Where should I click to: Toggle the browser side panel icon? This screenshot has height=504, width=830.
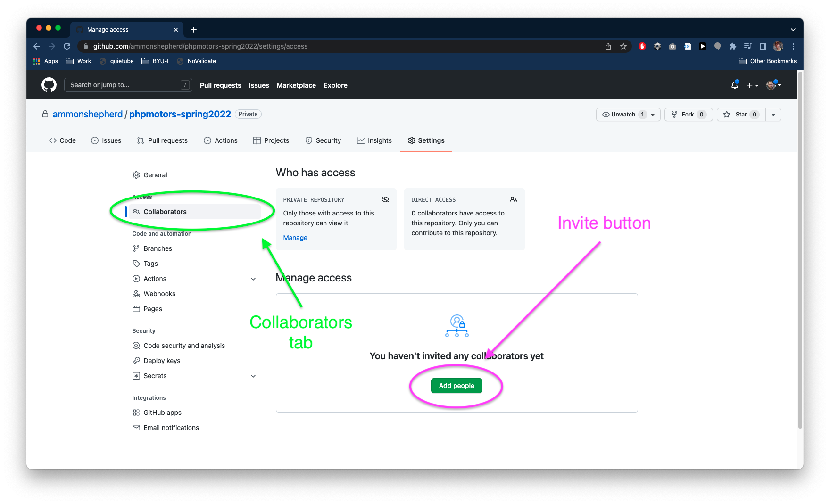(763, 46)
